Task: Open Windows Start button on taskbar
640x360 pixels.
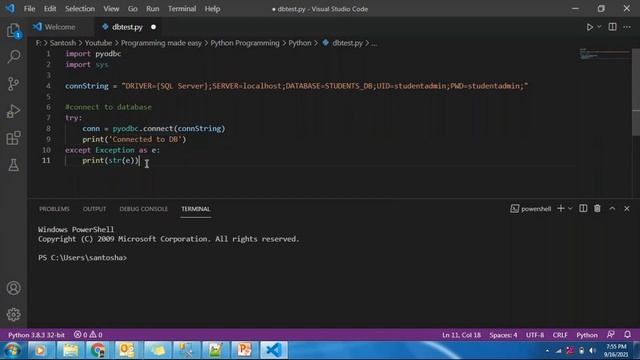Action: tap(12, 350)
